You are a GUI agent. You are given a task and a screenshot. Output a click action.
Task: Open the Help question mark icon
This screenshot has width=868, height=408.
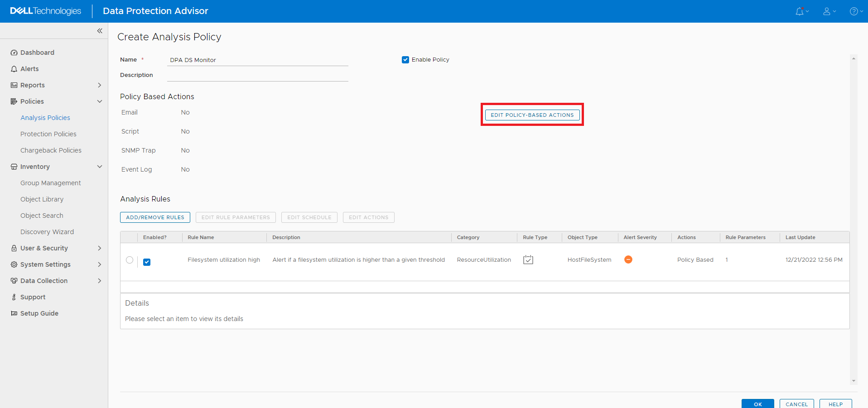coord(854,11)
